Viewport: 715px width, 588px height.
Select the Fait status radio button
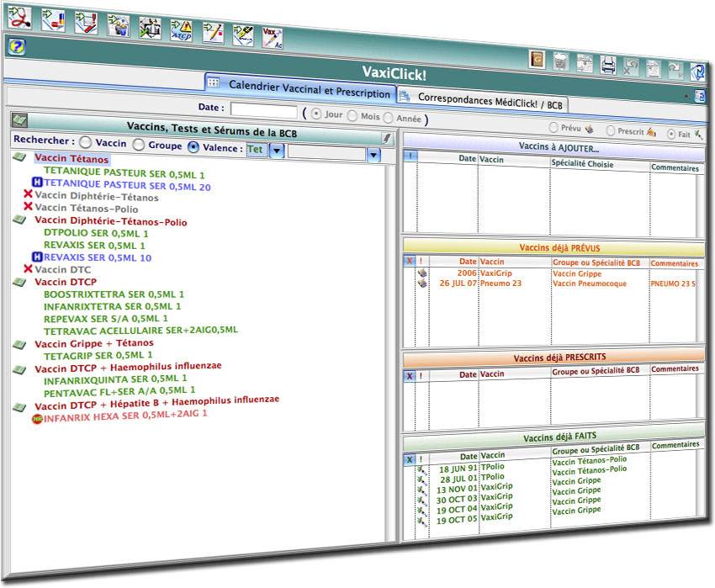670,134
